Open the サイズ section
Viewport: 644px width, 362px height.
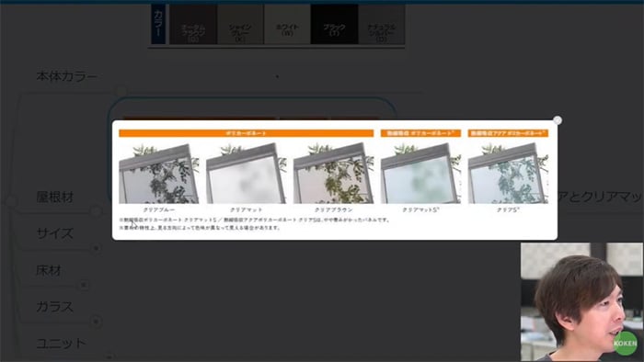point(55,233)
